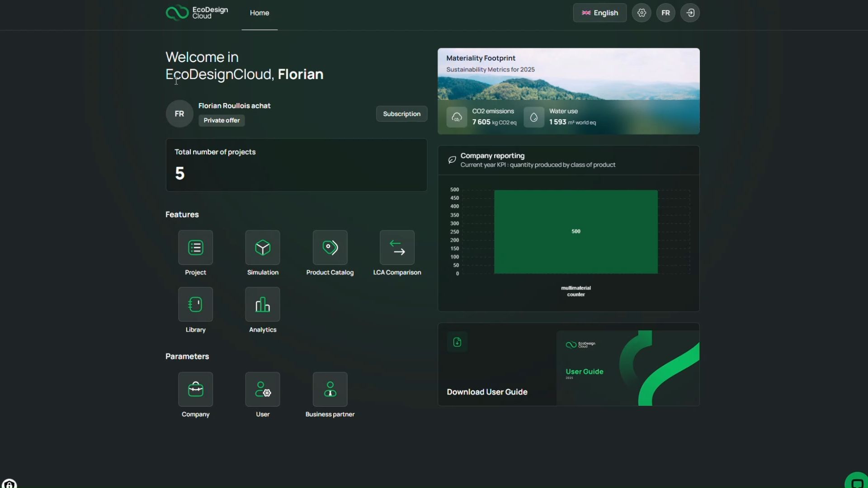Click the logout icon in header

(690, 13)
